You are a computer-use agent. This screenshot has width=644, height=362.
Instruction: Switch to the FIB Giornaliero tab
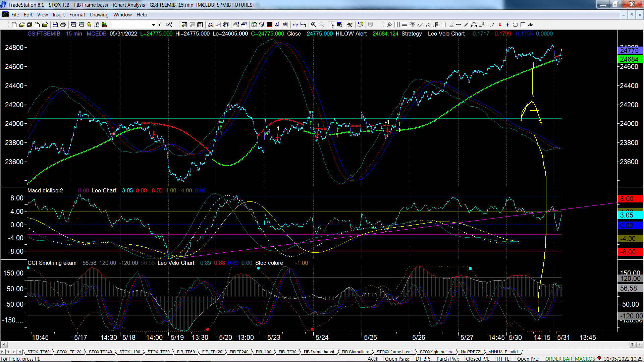pyautogui.click(x=355, y=352)
